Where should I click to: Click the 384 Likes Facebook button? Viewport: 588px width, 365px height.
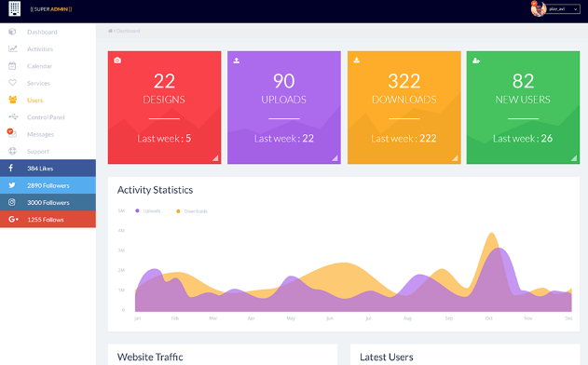tap(48, 168)
